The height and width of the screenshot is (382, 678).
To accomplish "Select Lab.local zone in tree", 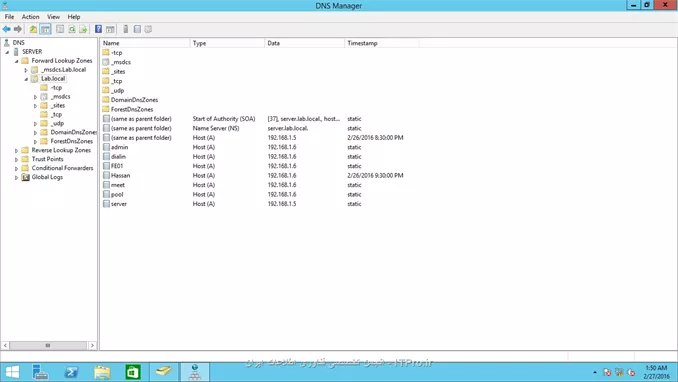I will coord(53,79).
